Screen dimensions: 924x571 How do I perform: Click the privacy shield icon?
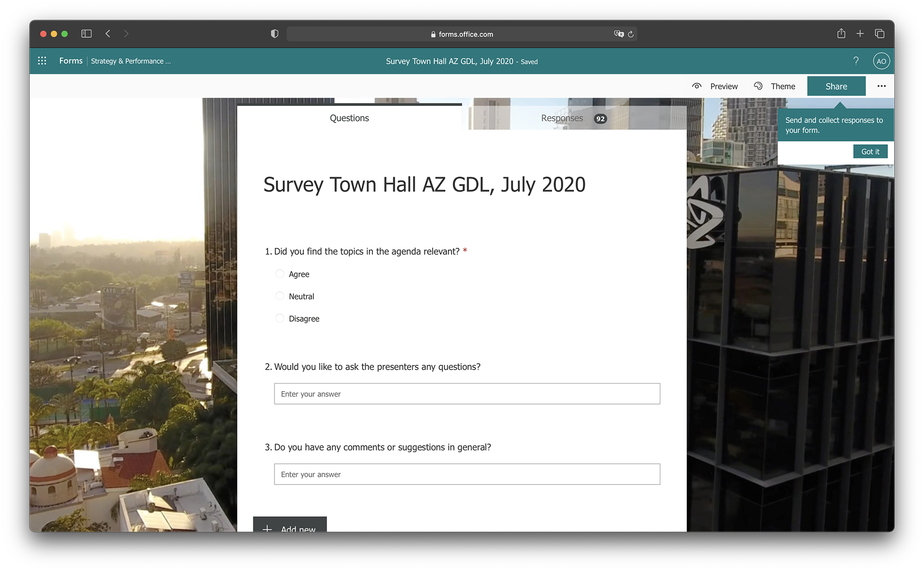[x=274, y=34]
